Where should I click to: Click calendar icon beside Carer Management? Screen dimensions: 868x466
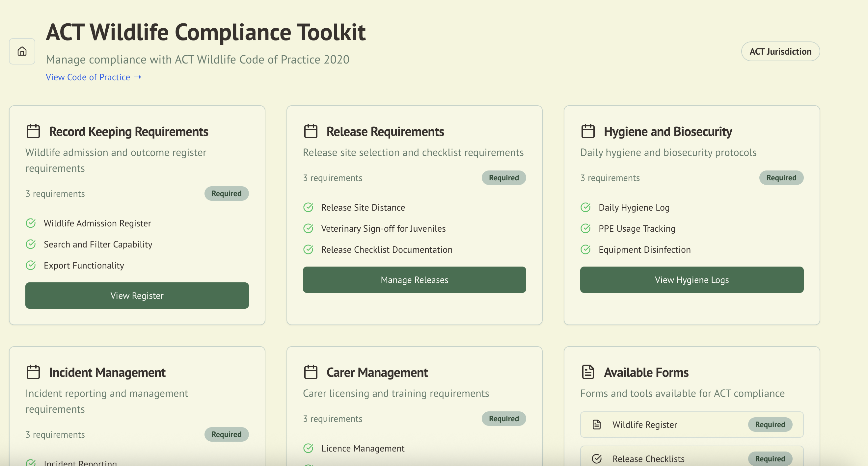pos(310,372)
